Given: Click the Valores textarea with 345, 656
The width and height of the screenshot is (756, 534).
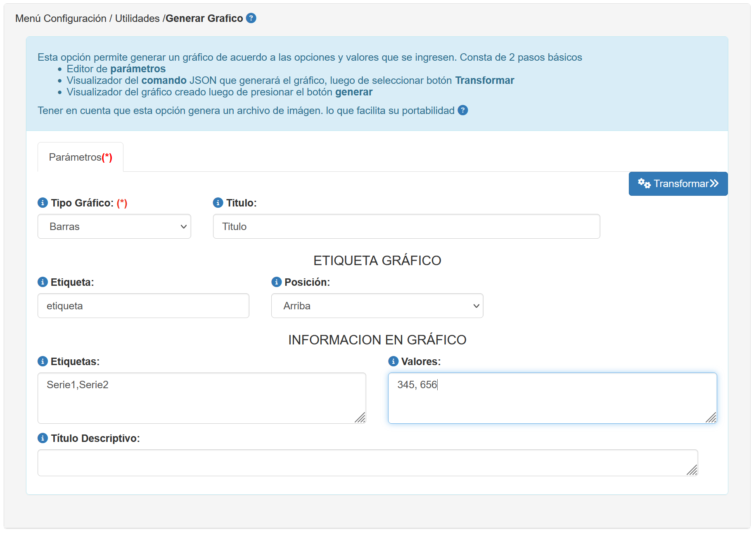Looking at the screenshot, I should click(552, 398).
